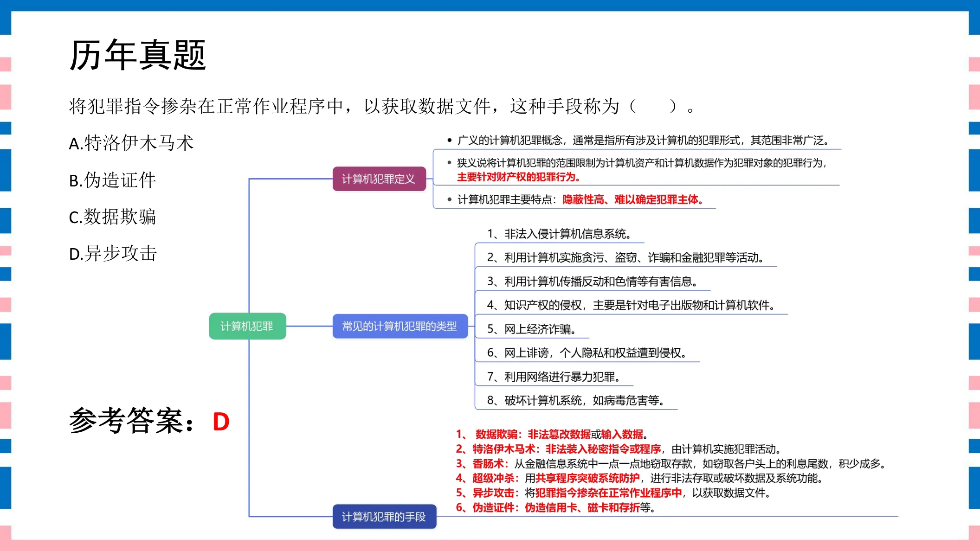980x551 pixels.
Task: Select answer option A.特洛伊木马术
Action: (131, 143)
